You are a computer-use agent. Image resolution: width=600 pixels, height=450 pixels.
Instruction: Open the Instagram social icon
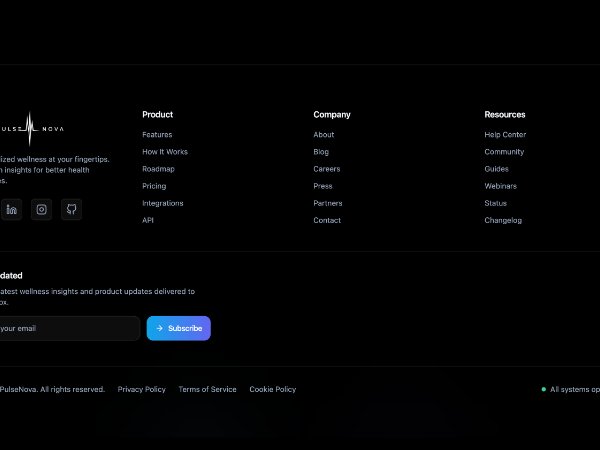click(x=41, y=209)
